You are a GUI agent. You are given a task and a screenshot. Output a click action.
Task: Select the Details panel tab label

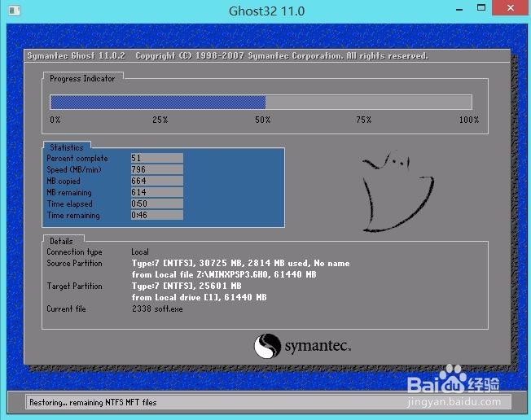(61, 241)
